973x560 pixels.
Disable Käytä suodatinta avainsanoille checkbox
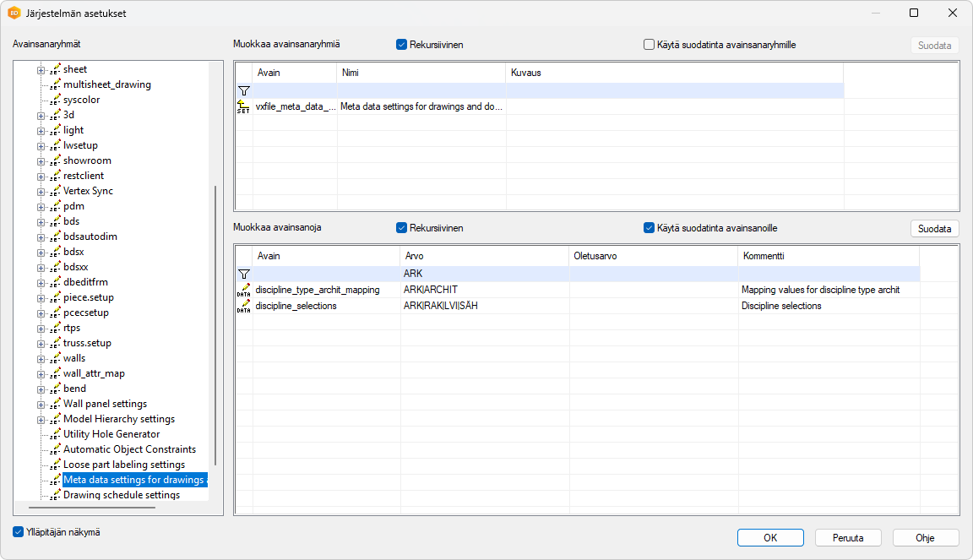(x=649, y=228)
